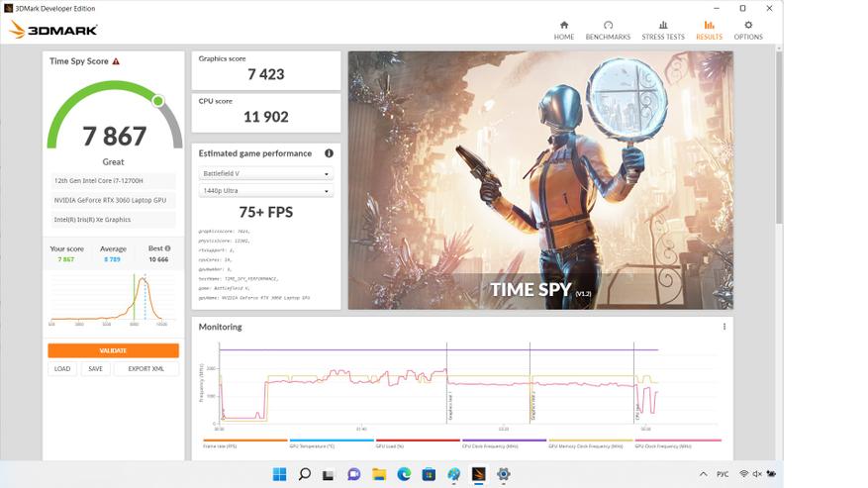Open Microsoft Store from taskbar

(429, 474)
